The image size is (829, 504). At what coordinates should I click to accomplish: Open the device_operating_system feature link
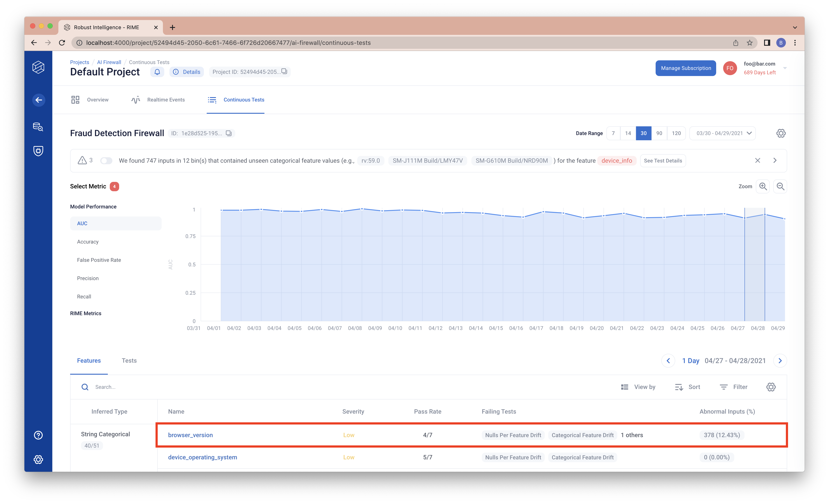pyautogui.click(x=203, y=458)
